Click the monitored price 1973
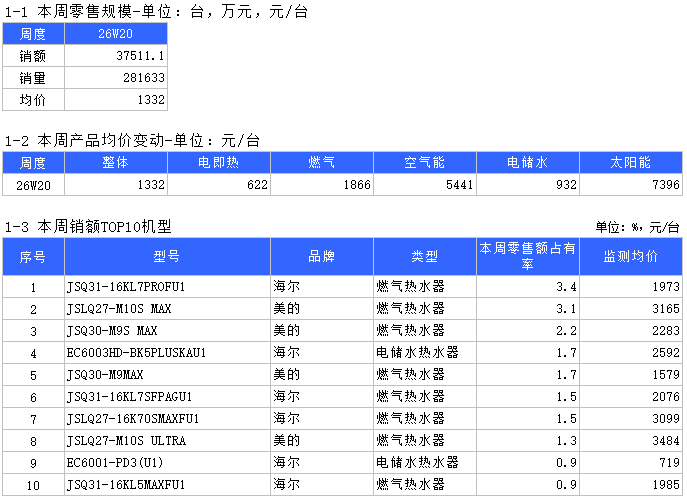This screenshot has width=687, height=500. pyautogui.click(x=666, y=287)
